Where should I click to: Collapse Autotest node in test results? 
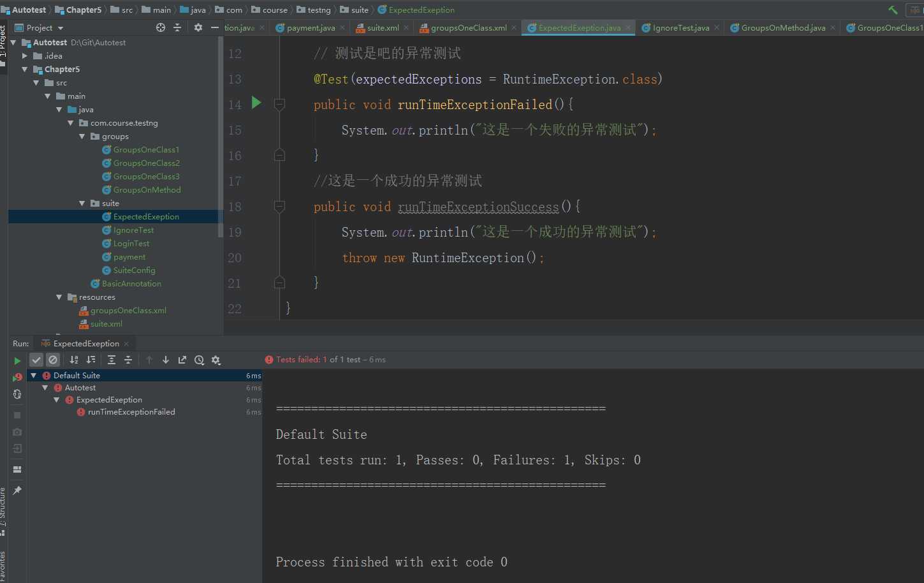[45, 387]
